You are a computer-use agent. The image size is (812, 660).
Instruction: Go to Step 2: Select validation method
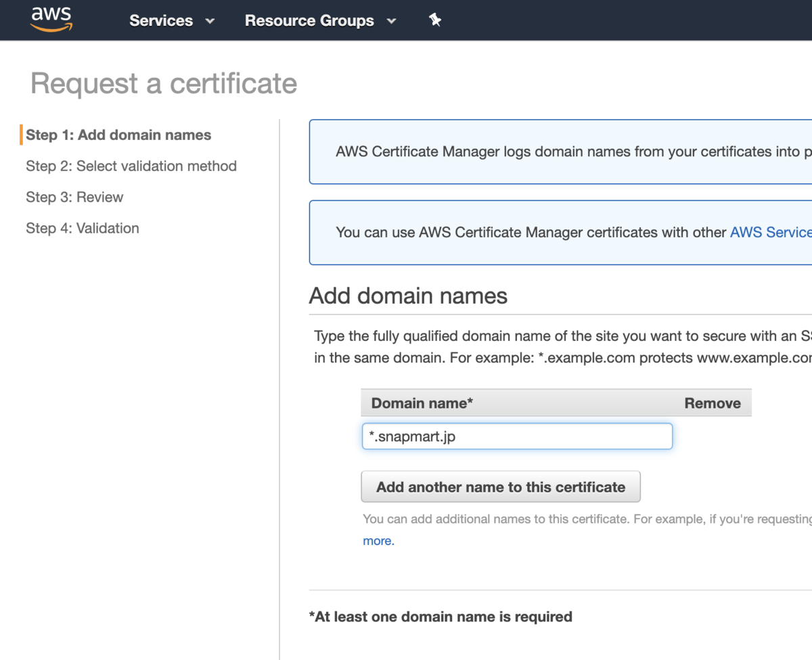pyautogui.click(x=131, y=166)
